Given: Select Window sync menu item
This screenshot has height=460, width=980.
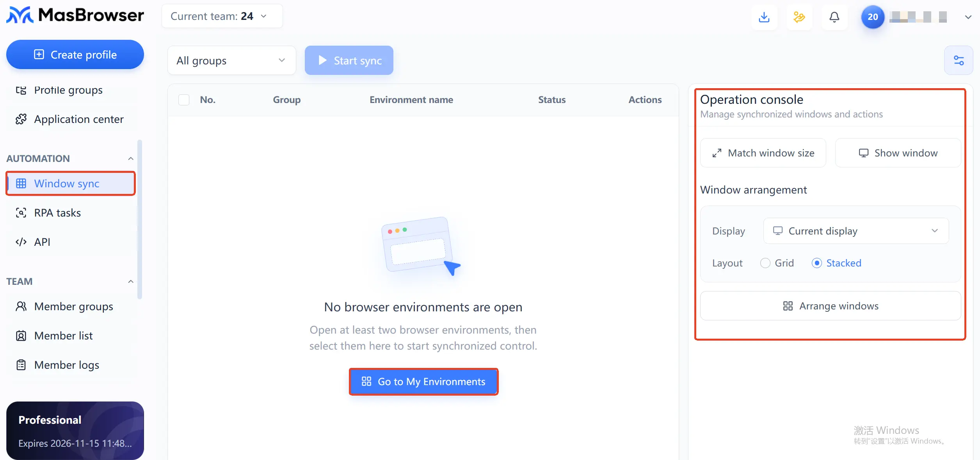Looking at the screenshot, I should [70, 183].
